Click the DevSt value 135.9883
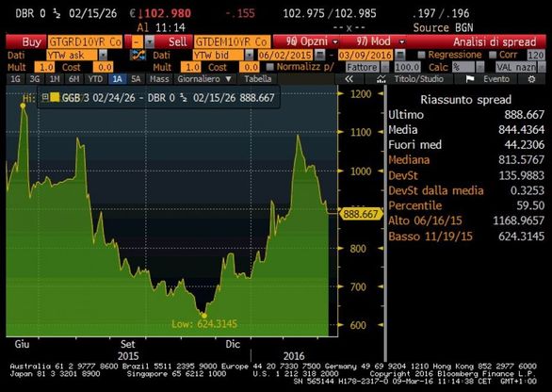This screenshot has height=392, width=552. coord(521,175)
